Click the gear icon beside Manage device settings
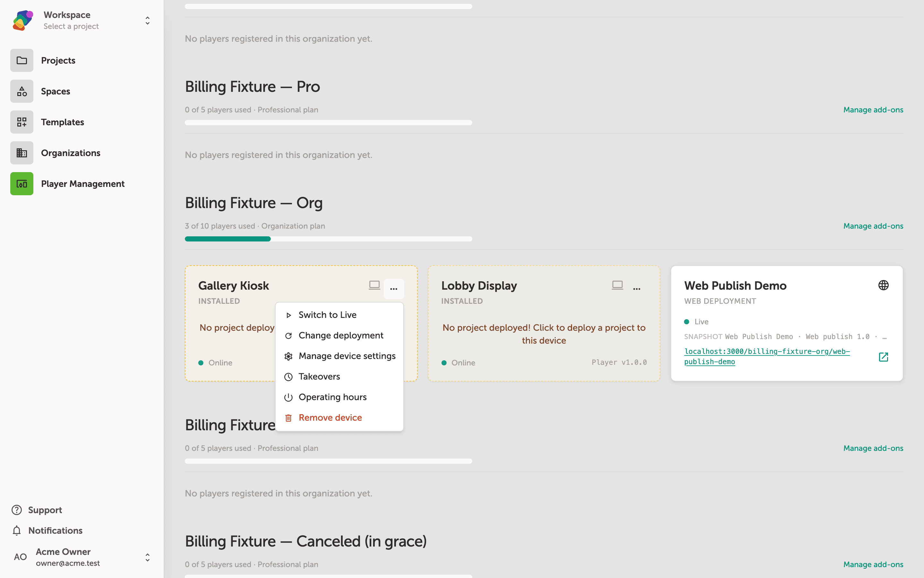Viewport: 924px width, 578px height. 288,356
